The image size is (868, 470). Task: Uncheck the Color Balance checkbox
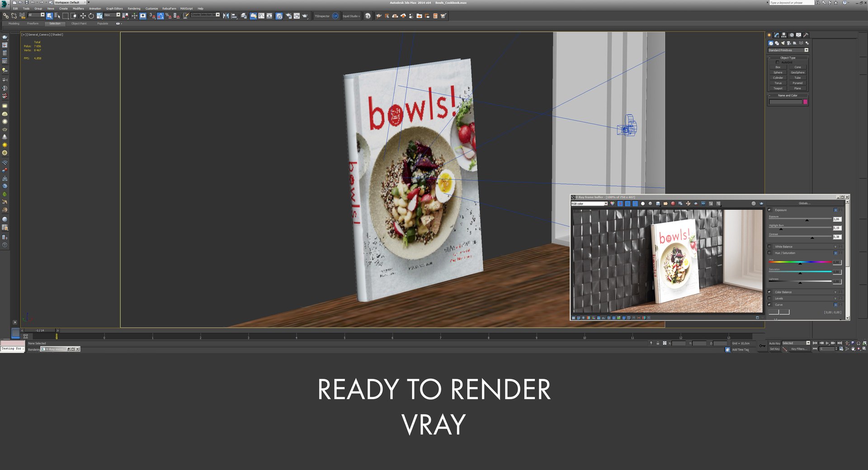(x=769, y=292)
